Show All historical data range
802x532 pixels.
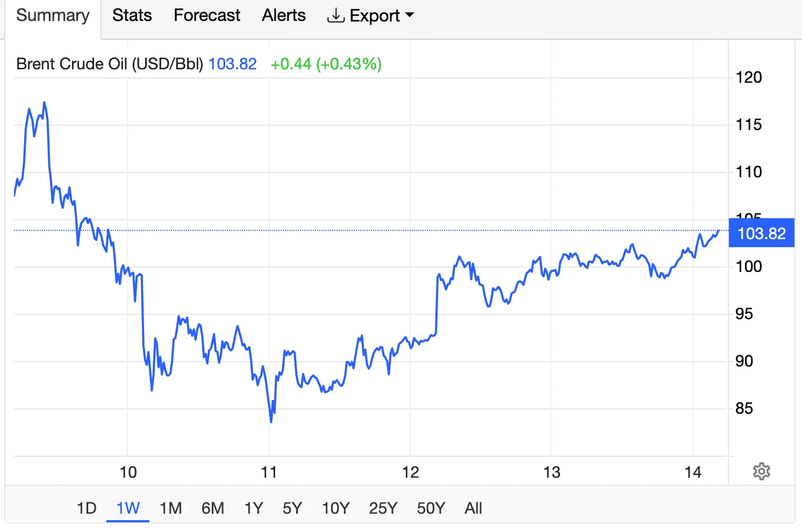(473, 508)
